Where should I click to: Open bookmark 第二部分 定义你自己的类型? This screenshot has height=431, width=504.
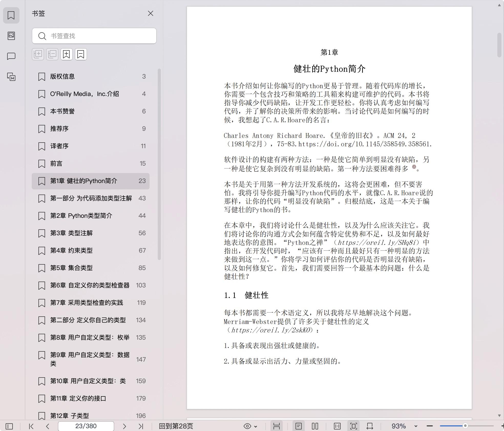tap(91, 320)
